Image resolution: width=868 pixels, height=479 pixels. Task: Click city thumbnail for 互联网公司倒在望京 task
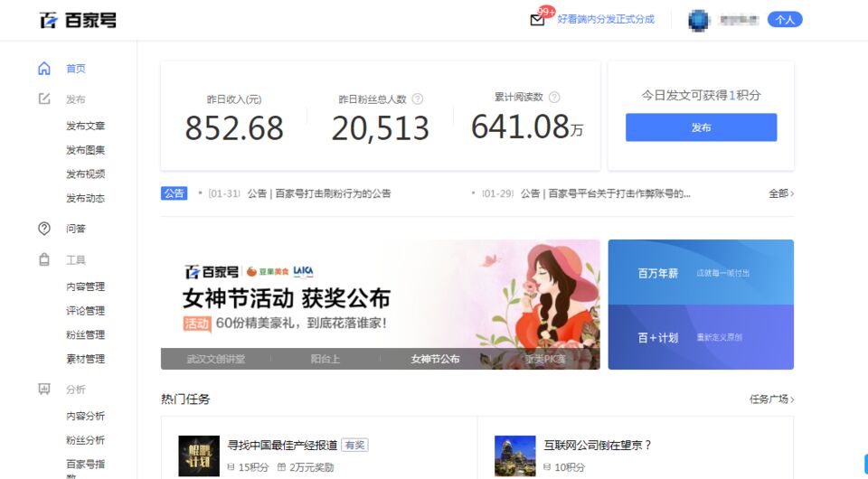515,456
